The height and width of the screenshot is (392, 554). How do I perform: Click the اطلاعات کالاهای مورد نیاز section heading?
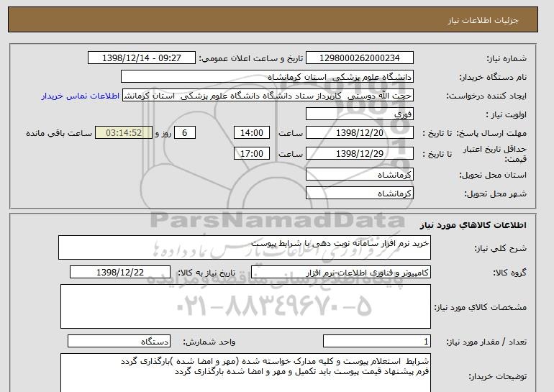[473, 225]
